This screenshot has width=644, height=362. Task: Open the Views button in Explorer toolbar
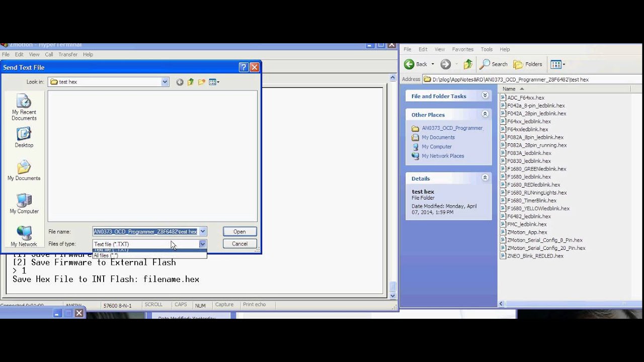(555, 64)
